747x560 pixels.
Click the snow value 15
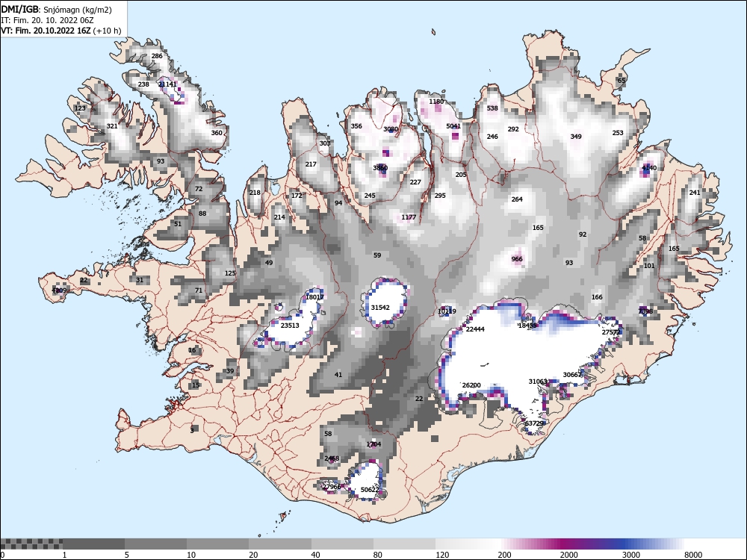(196, 385)
